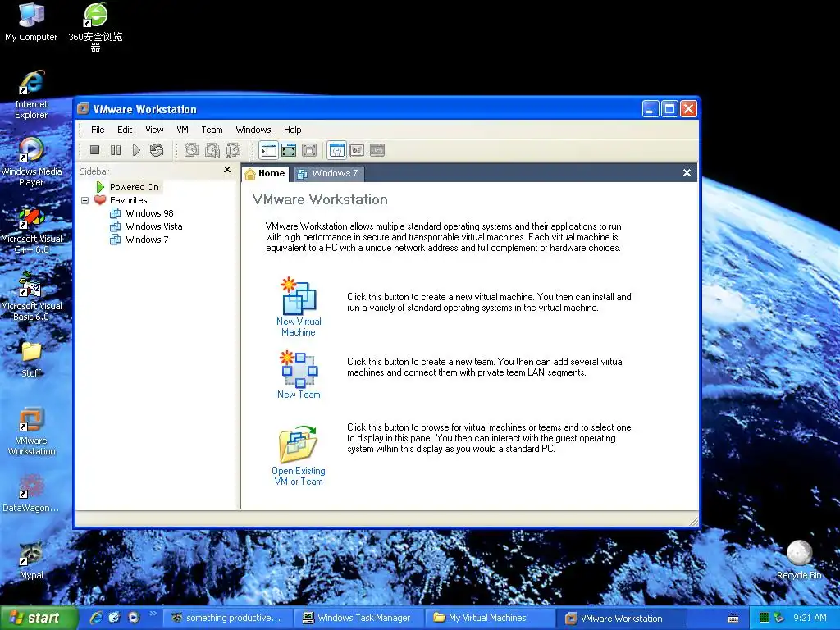Click the New Virtual Machine link text
The width and height of the screenshot is (840, 630).
click(299, 326)
